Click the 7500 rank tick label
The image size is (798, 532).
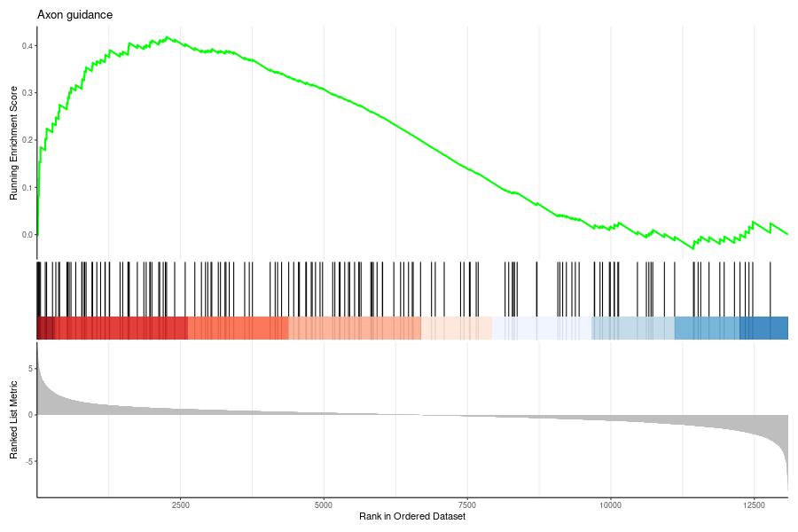point(467,505)
